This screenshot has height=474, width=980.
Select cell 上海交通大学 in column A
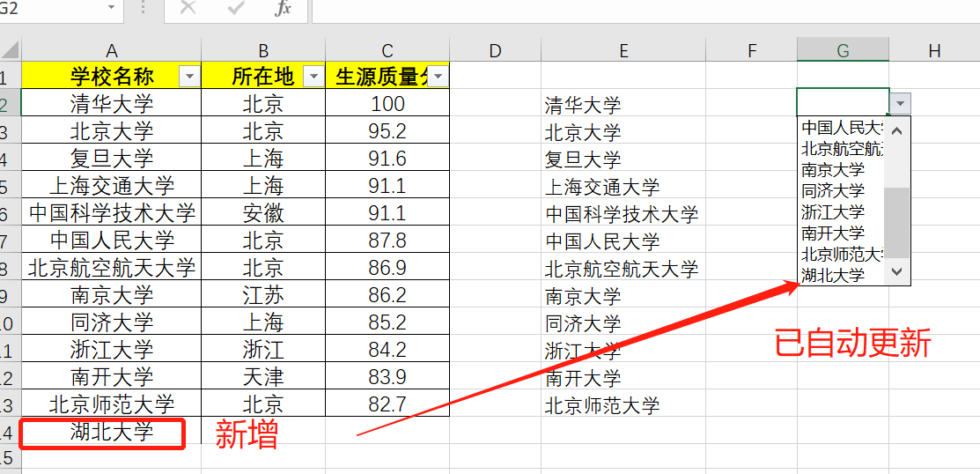[111, 185]
